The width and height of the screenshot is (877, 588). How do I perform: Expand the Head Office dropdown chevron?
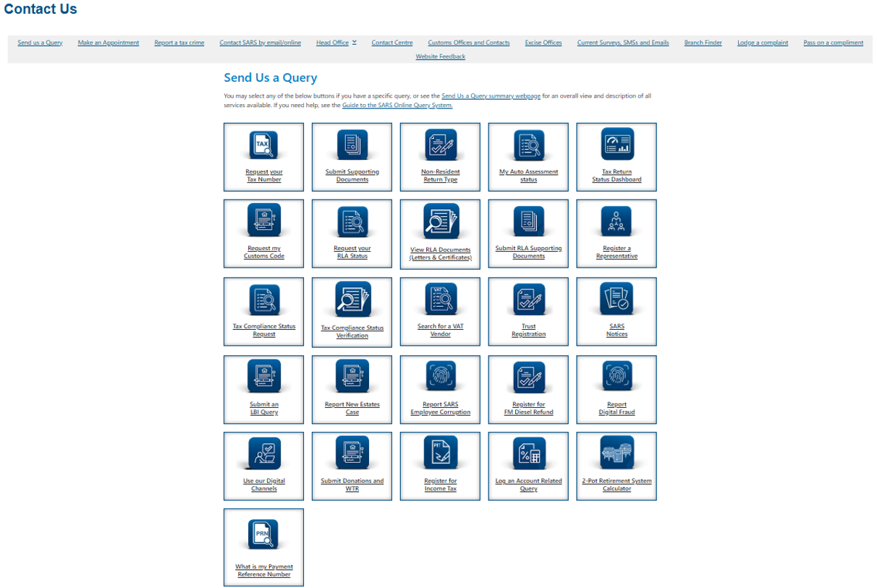(355, 43)
